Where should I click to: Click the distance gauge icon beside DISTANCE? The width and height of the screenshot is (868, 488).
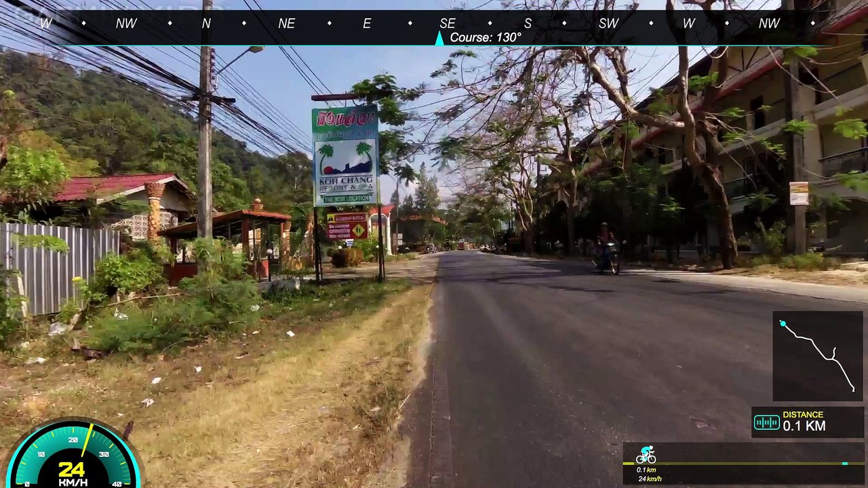pyautogui.click(x=766, y=423)
